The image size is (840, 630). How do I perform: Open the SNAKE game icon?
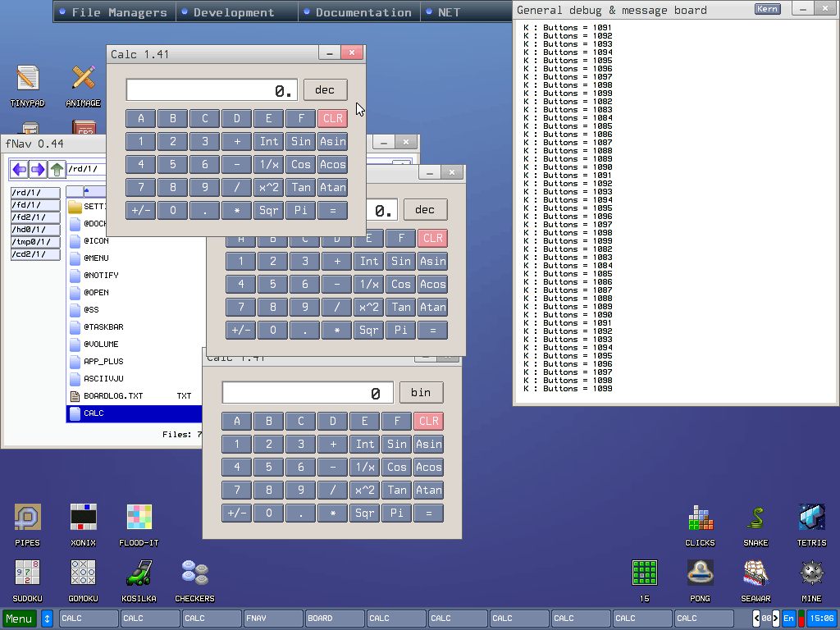tap(756, 518)
